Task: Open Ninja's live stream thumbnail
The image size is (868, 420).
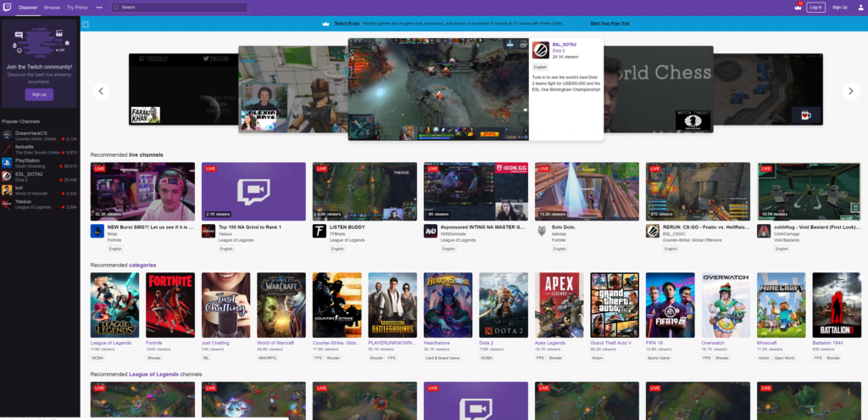Action: (x=142, y=192)
